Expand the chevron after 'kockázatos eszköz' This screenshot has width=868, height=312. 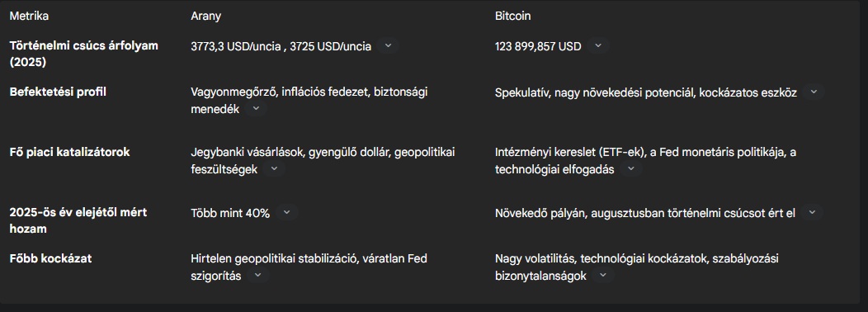coord(814,92)
